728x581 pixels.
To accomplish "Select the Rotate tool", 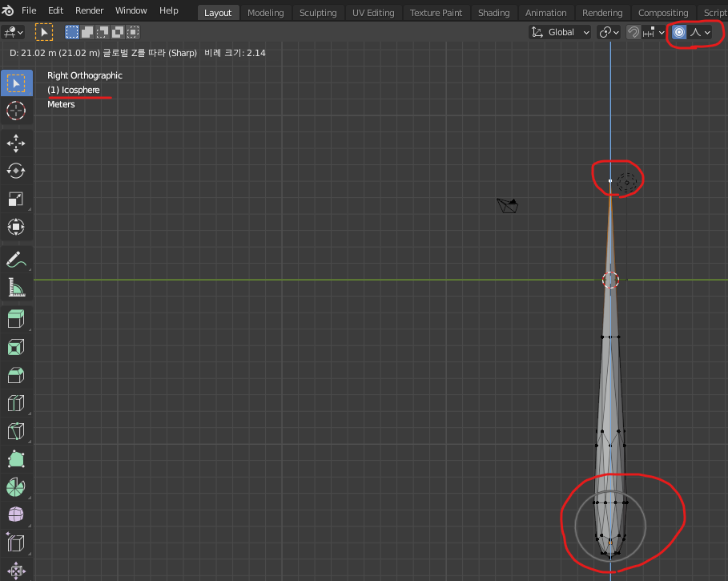I will (x=16, y=171).
